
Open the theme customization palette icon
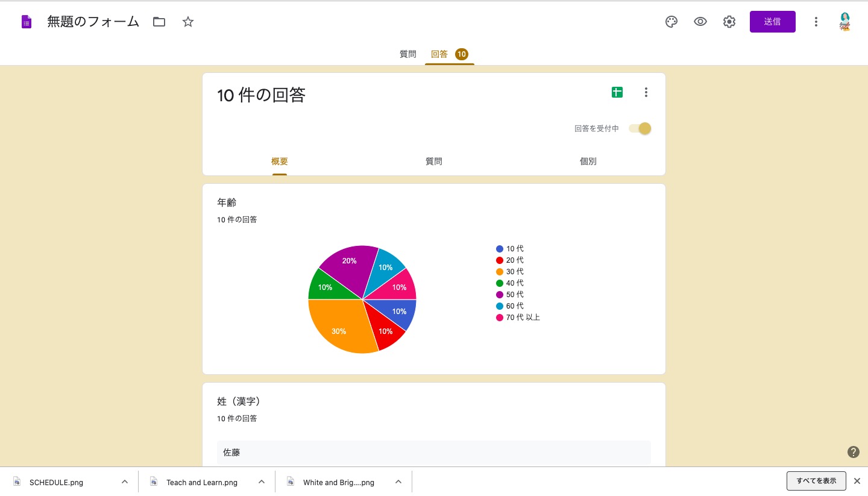(x=671, y=22)
